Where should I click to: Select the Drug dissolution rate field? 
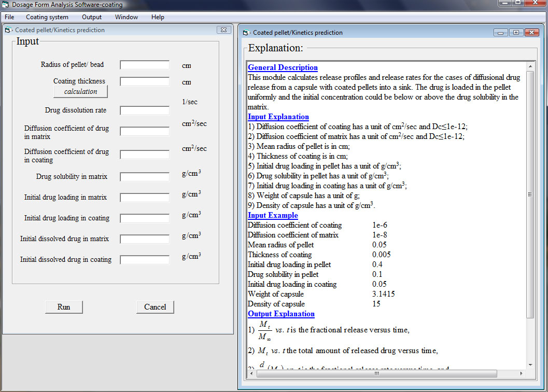pos(145,110)
